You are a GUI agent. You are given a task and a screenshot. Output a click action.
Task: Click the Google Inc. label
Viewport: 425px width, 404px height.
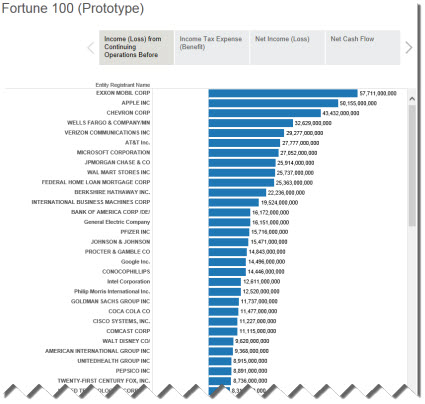point(136,262)
